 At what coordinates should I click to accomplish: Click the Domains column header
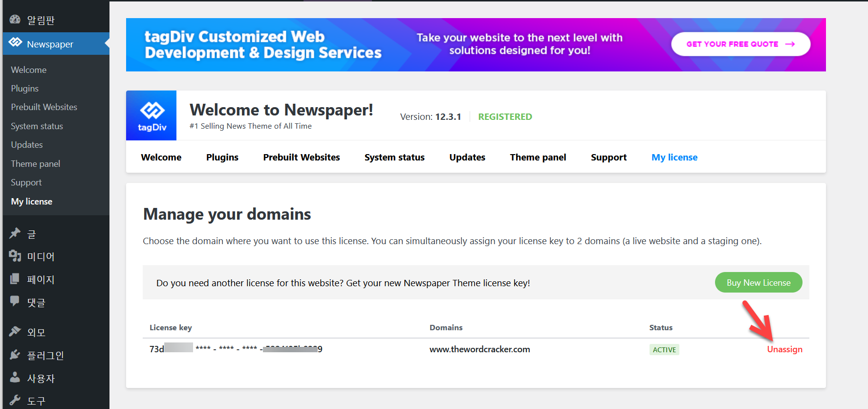(x=446, y=328)
